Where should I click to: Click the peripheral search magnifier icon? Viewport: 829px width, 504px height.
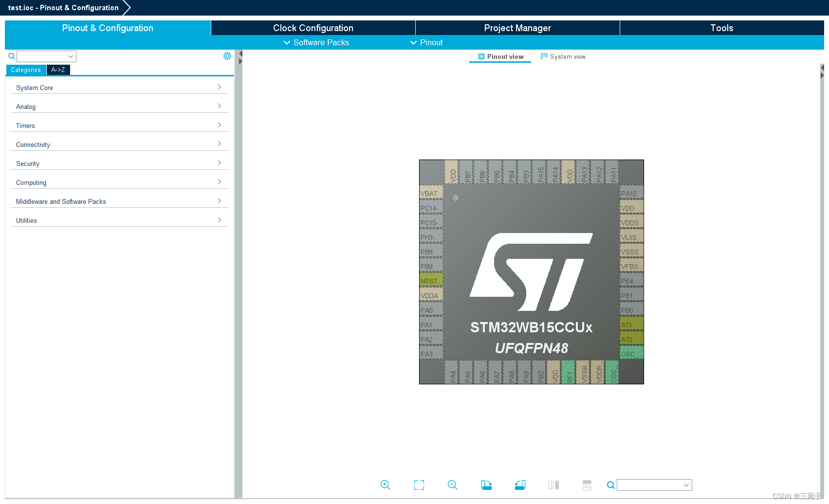12,56
